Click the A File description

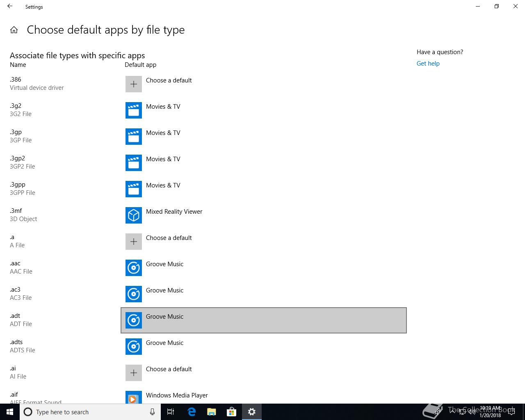[x=17, y=245]
